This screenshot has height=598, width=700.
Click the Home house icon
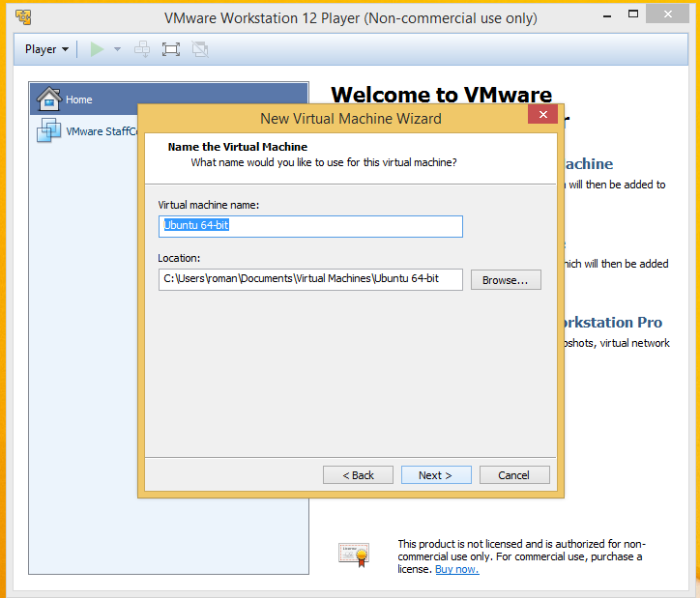(x=48, y=99)
